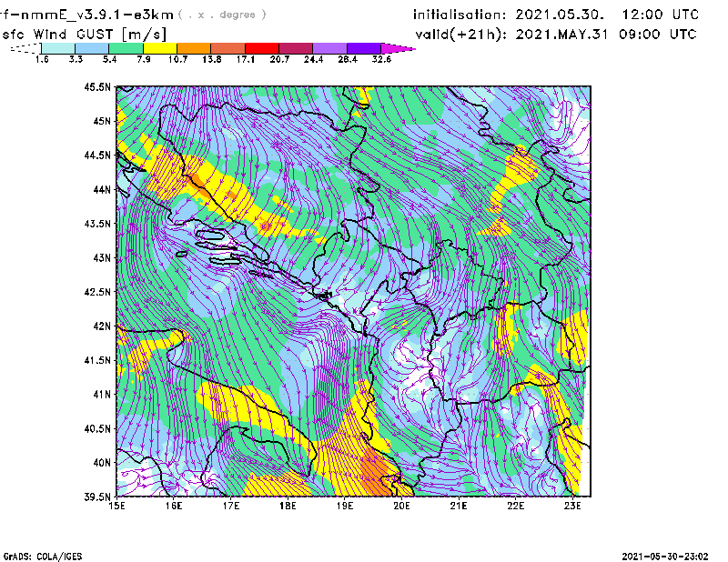Click the '2021-05-30-23:02' timestamp
Viewport: 728px width, 562px height.
(665, 557)
